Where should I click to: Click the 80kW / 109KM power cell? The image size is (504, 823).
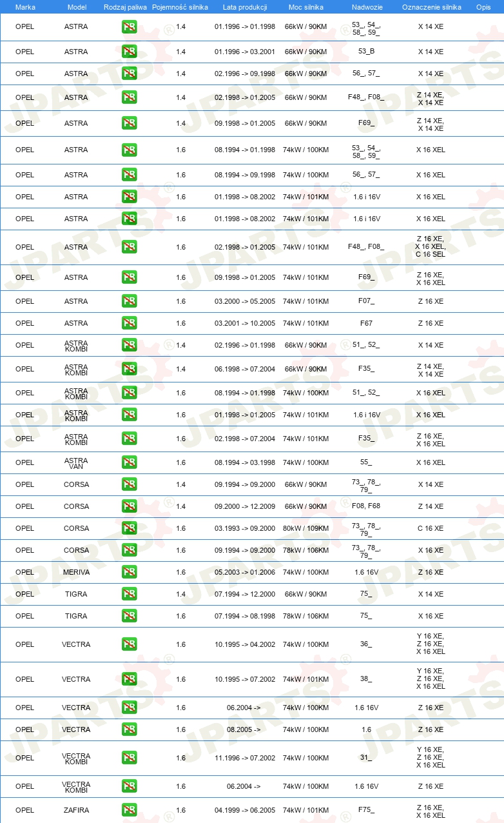pos(305,528)
